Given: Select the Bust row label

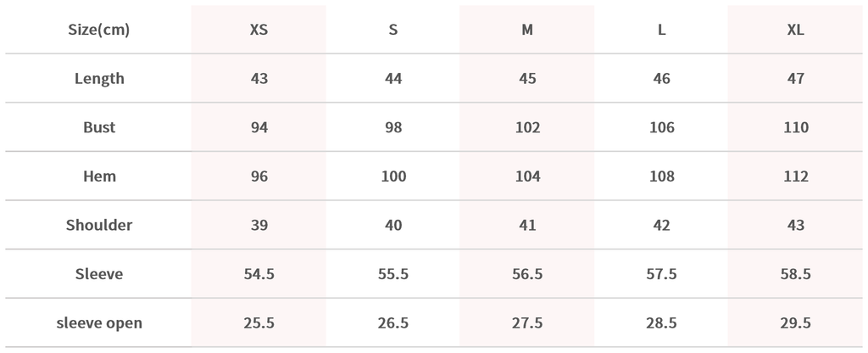Looking at the screenshot, I should pyautogui.click(x=99, y=128).
